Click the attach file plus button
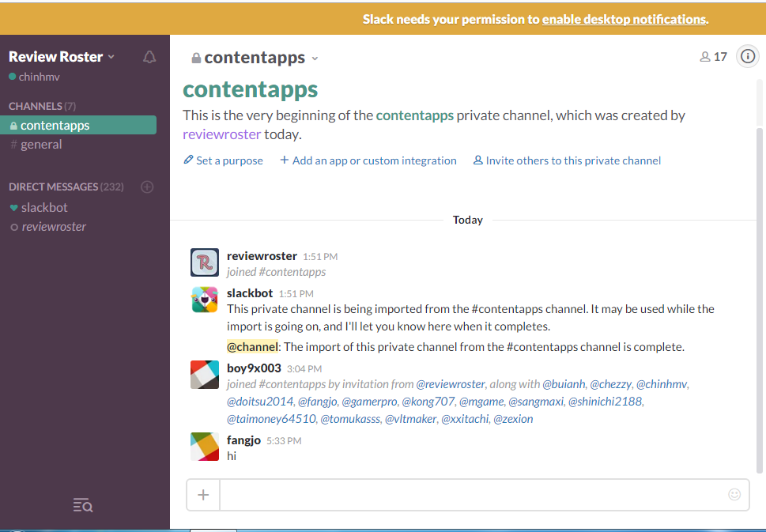 pyautogui.click(x=203, y=495)
